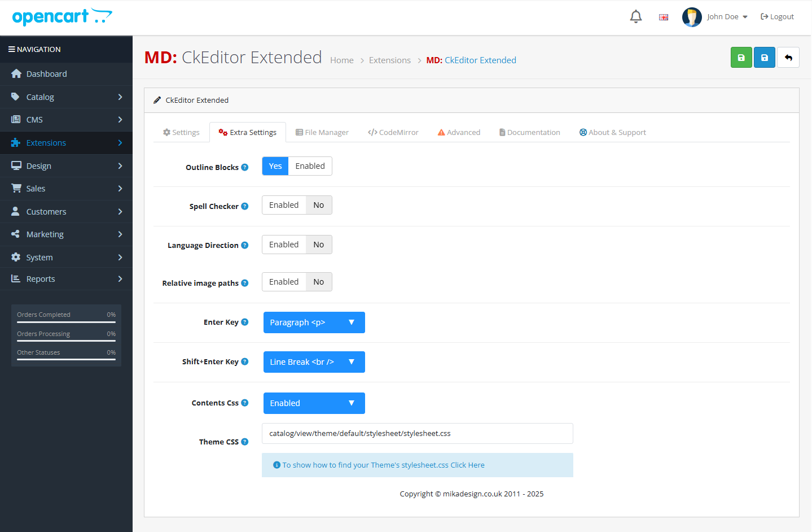
Task: Click the opencart logo
Action: tap(62, 16)
